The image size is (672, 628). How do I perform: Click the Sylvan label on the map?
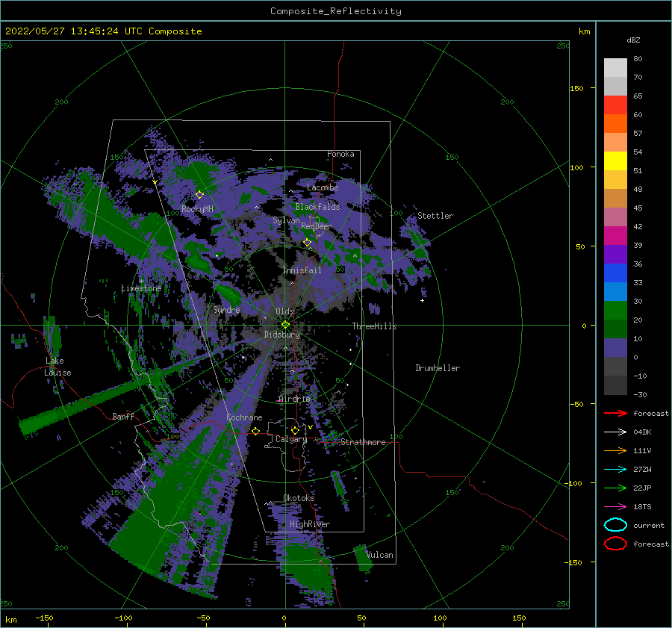[286, 220]
